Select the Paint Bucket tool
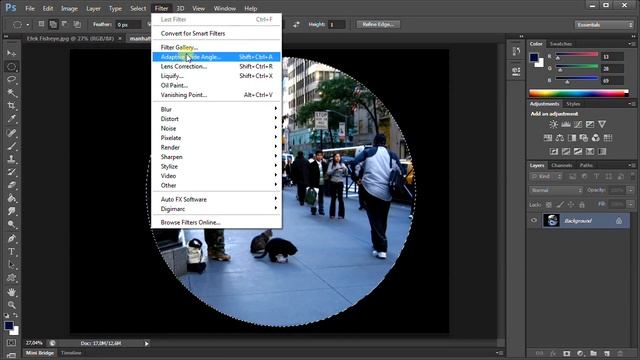 click(11, 198)
